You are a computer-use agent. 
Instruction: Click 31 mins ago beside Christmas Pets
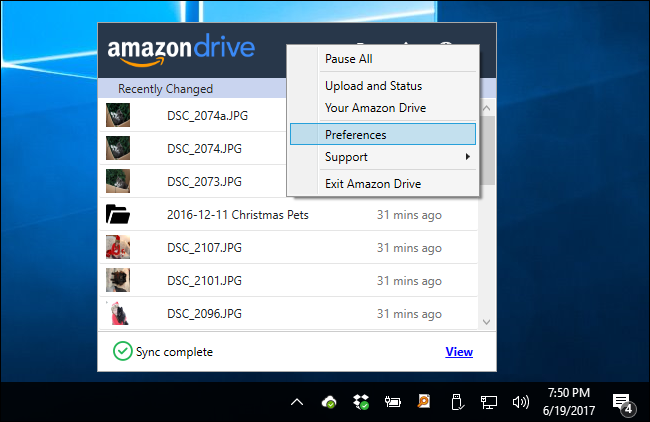(x=409, y=215)
